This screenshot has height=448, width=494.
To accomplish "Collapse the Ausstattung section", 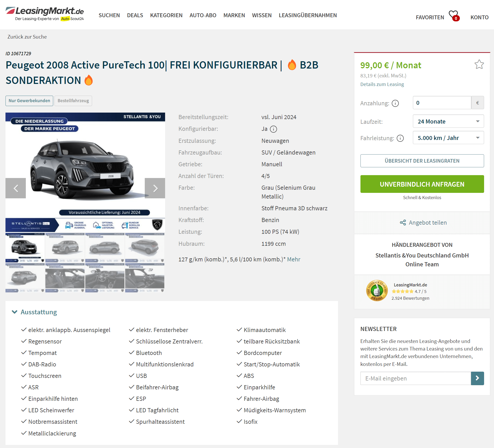I will click(34, 312).
